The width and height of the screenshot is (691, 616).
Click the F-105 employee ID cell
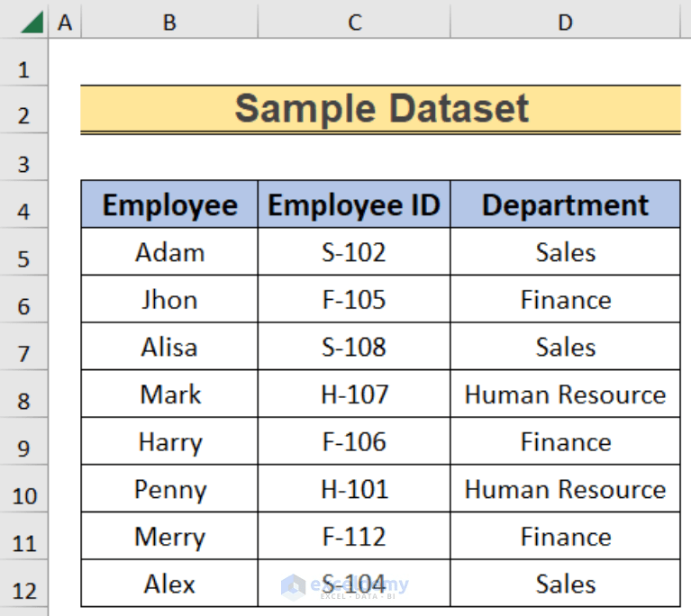point(354,299)
